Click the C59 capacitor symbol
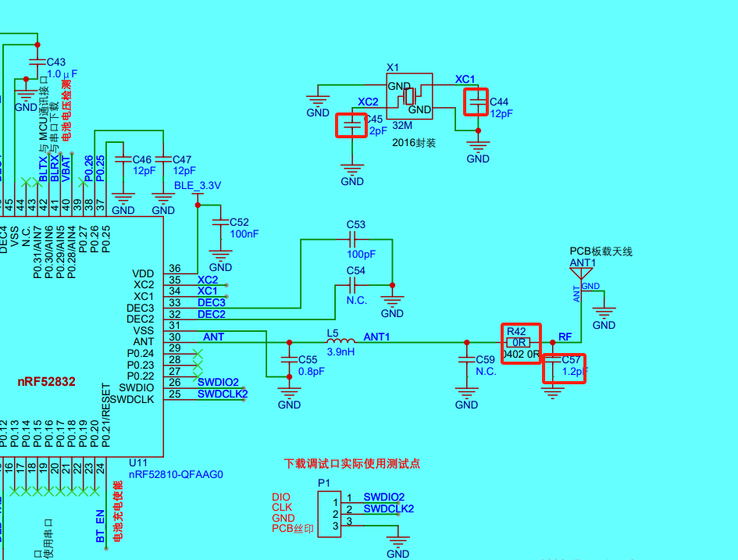This screenshot has width=738, height=560. (466, 359)
